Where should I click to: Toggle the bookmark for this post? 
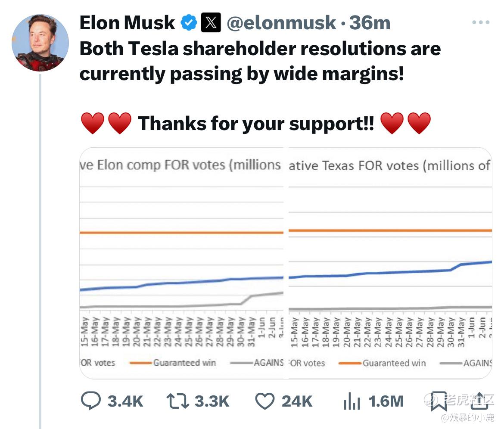pos(439,401)
